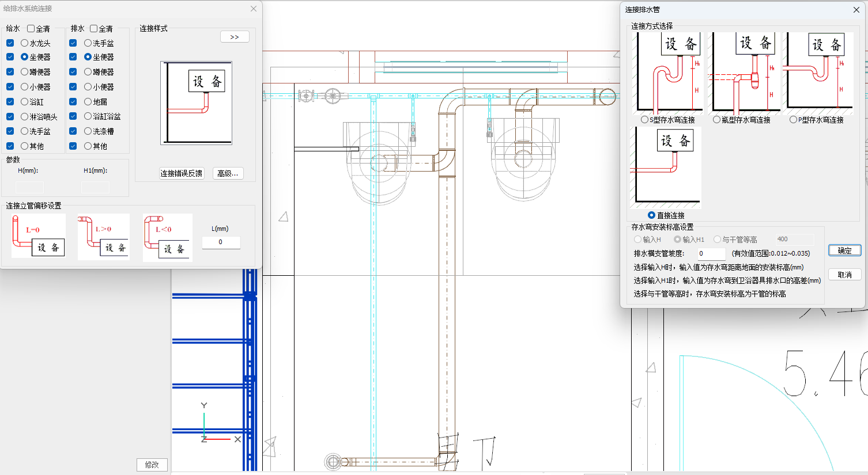Click the 瓶型存水弯连接 bottle trap diagram
This screenshot has height=475, width=868.
(744, 73)
